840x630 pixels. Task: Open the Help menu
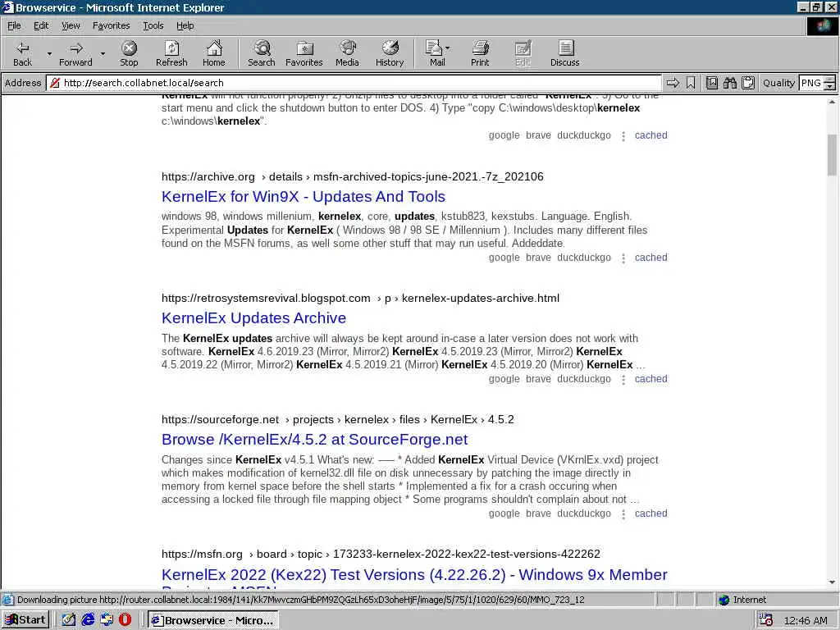pos(185,25)
